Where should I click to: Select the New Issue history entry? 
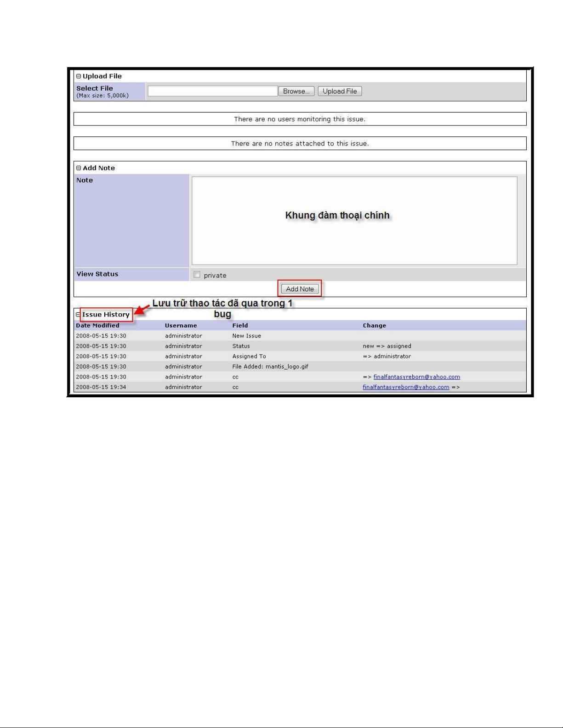pos(246,336)
